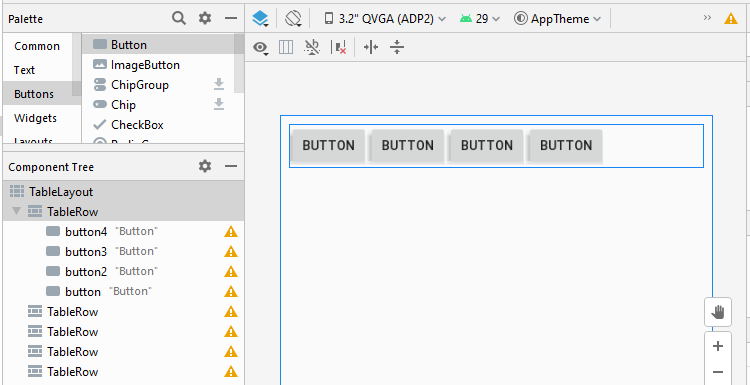The height and width of the screenshot is (385, 750).
Task: Open the design surface layers selector
Action: [x=261, y=19]
